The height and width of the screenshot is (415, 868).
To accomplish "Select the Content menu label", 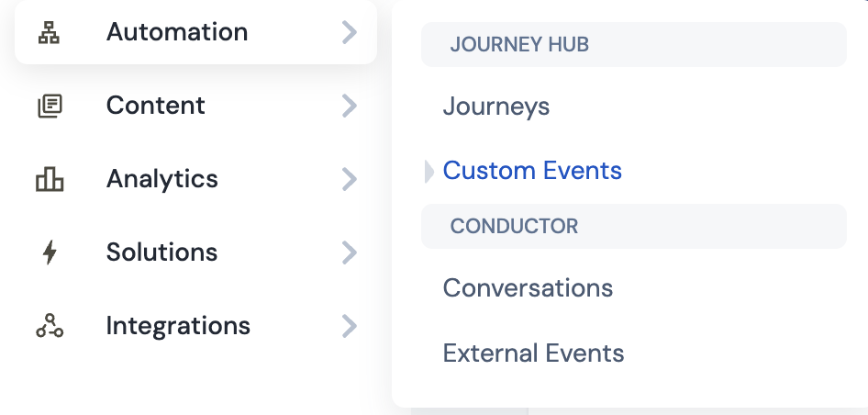I will [156, 106].
